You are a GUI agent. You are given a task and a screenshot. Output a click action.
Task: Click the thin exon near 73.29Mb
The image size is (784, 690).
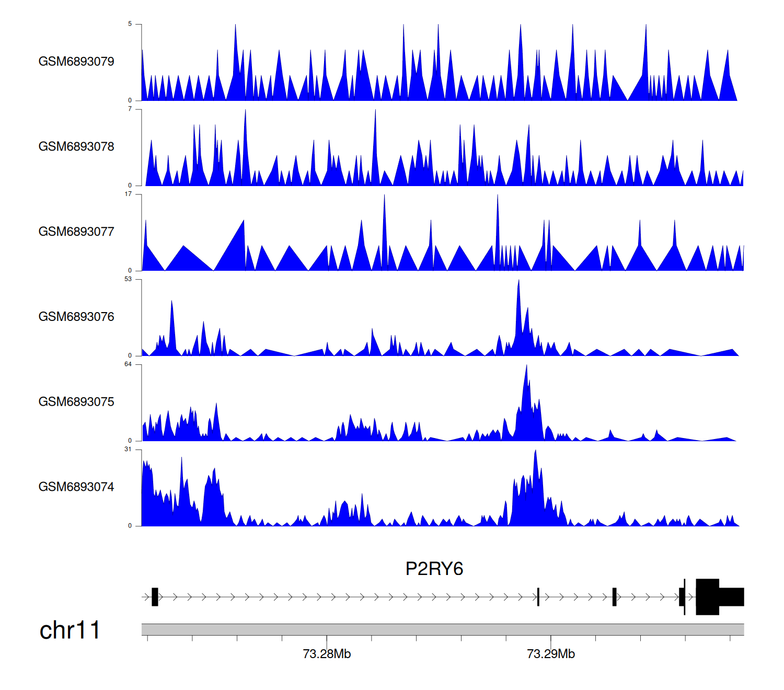(x=538, y=597)
